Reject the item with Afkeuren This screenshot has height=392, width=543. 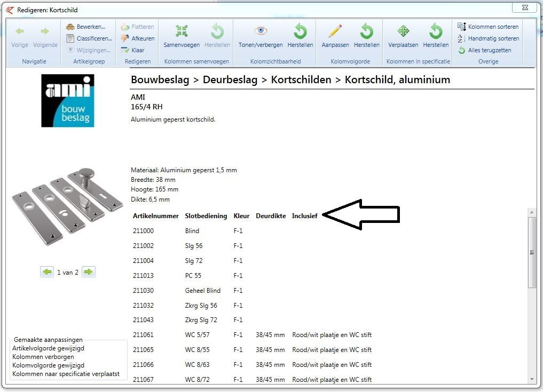pyautogui.click(x=138, y=38)
